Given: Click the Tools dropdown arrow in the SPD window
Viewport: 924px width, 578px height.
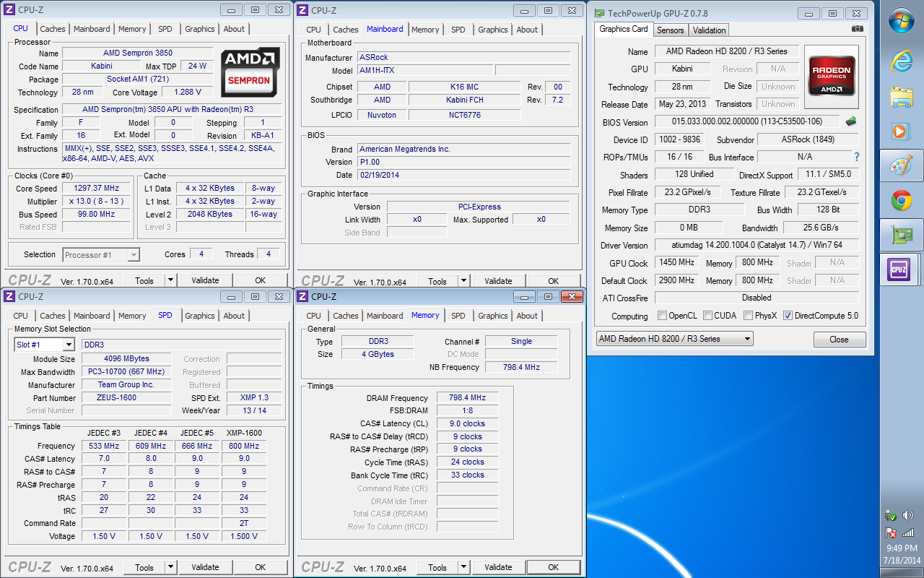Looking at the screenshot, I should pyautogui.click(x=170, y=567).
